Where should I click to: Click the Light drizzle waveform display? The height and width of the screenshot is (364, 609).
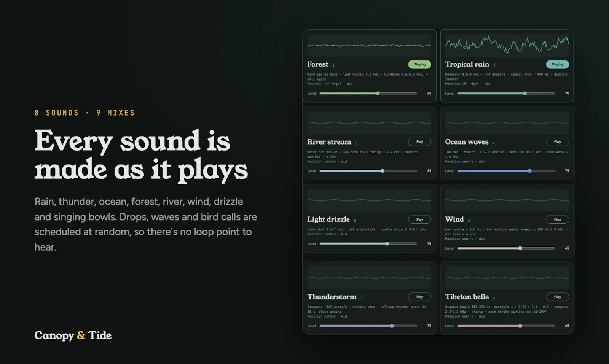(x=369, y=200)
